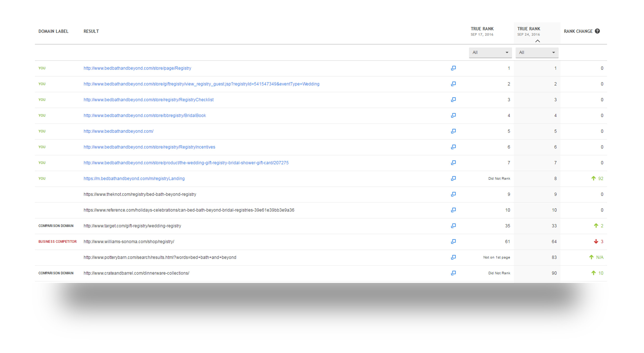
Task: Open new-window icon for bedbathandbeyond.com/ homepage row
Action: (x=453, y=131)
